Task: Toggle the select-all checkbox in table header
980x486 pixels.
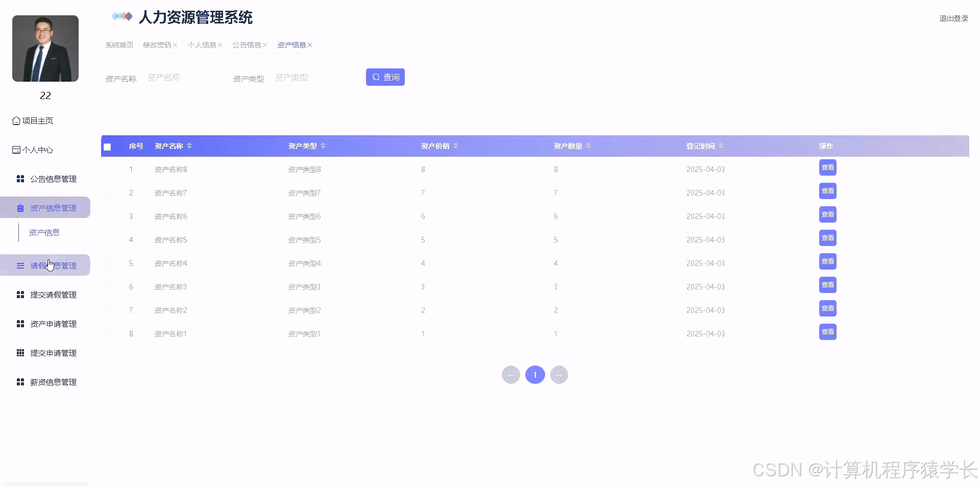Action: (107, 147)
